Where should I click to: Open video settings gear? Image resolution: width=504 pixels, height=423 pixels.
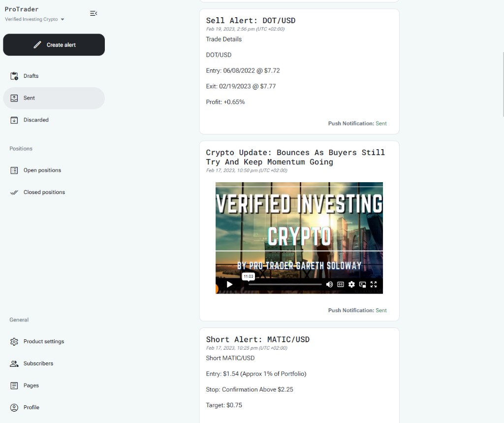point(351,284)
